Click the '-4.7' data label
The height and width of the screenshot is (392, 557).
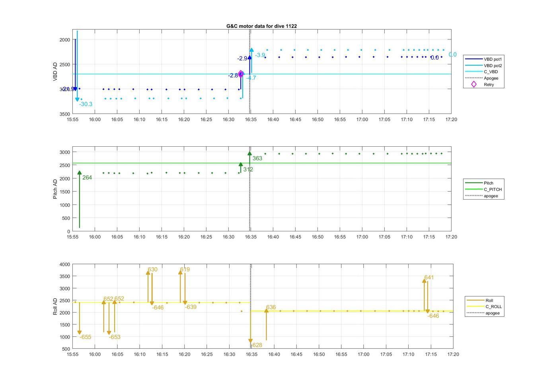coord(251,78)
